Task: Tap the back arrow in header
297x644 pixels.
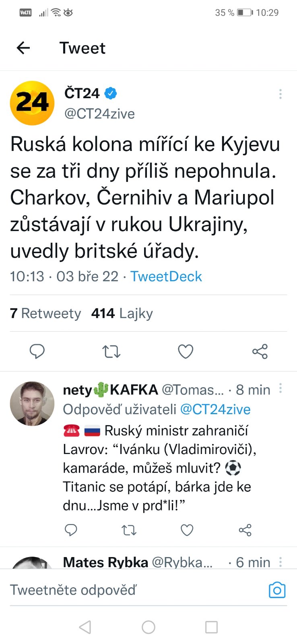Action: click(x=23, y=48)
